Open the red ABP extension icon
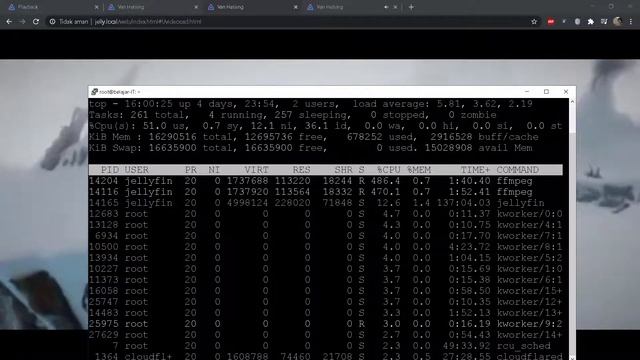 551,22
